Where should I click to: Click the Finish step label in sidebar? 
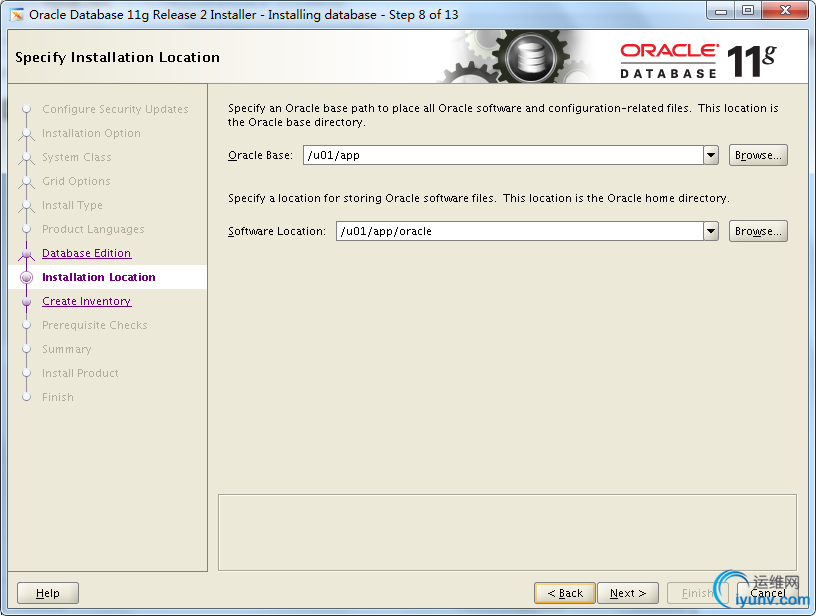coord(58,397)
